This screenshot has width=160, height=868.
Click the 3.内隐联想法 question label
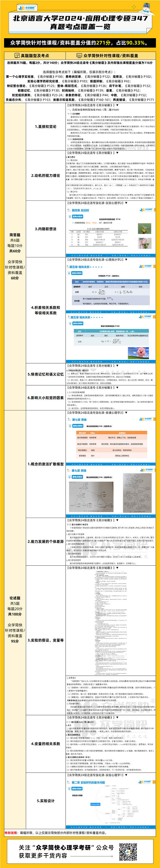(x=46, y=229)
